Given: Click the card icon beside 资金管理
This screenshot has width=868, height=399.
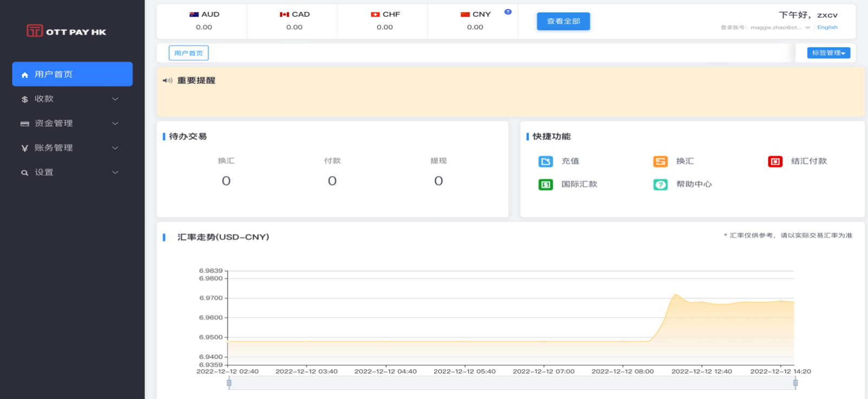Looking at the screenshot, I should [x=24, y=124].
